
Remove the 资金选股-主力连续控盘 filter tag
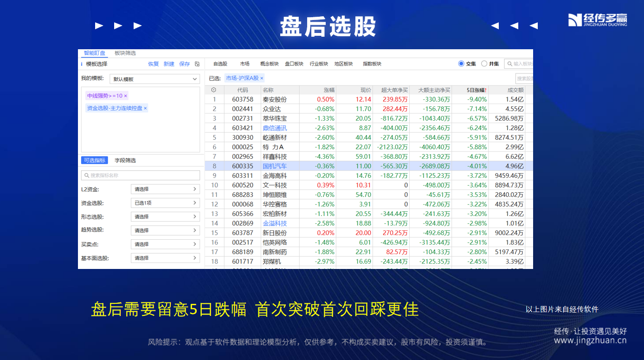(x=145, y=108)
